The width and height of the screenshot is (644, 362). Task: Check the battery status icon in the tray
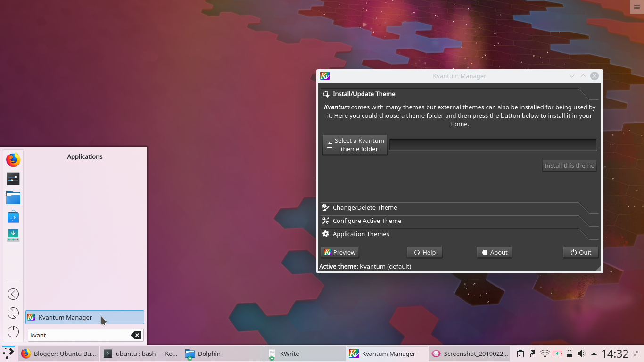point(557,353)
